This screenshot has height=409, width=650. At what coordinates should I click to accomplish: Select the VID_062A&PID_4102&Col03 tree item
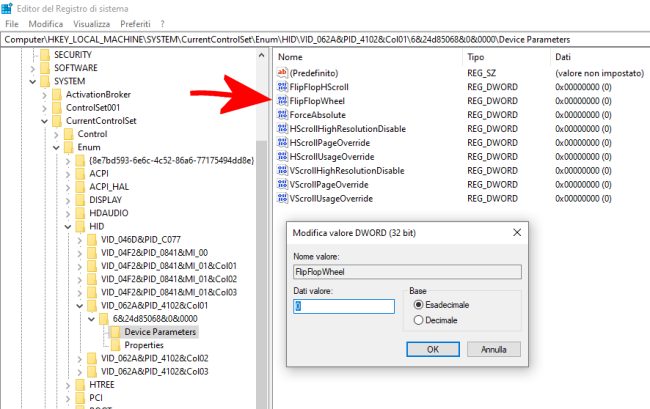(x=155, y=372)
